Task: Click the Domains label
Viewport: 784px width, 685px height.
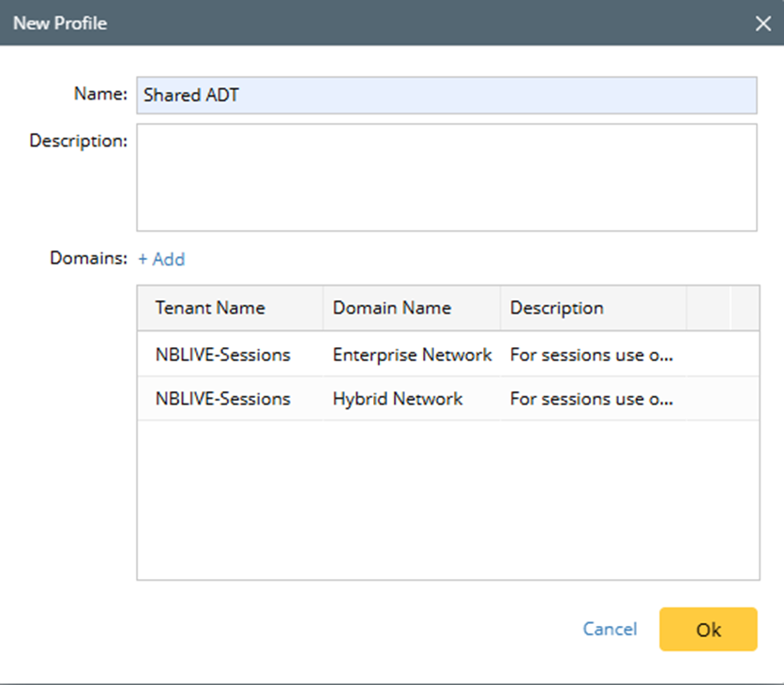Action: [x=88, y=259]
